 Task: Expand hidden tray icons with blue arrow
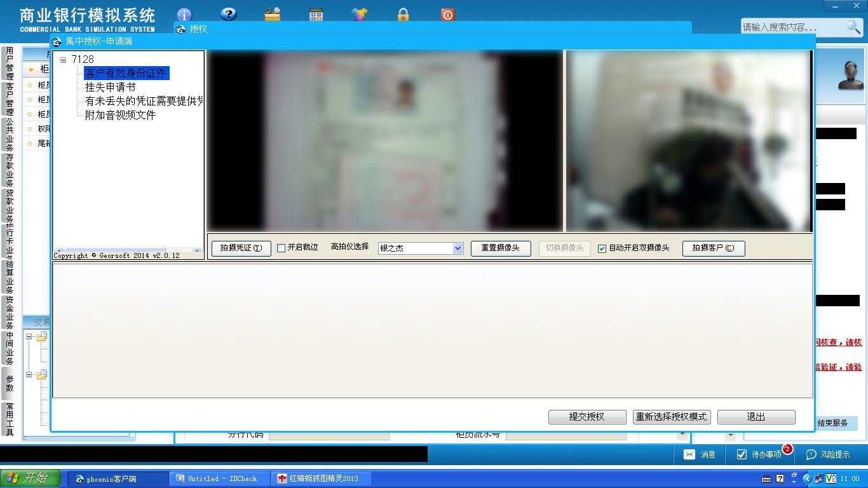coord(808,479)
